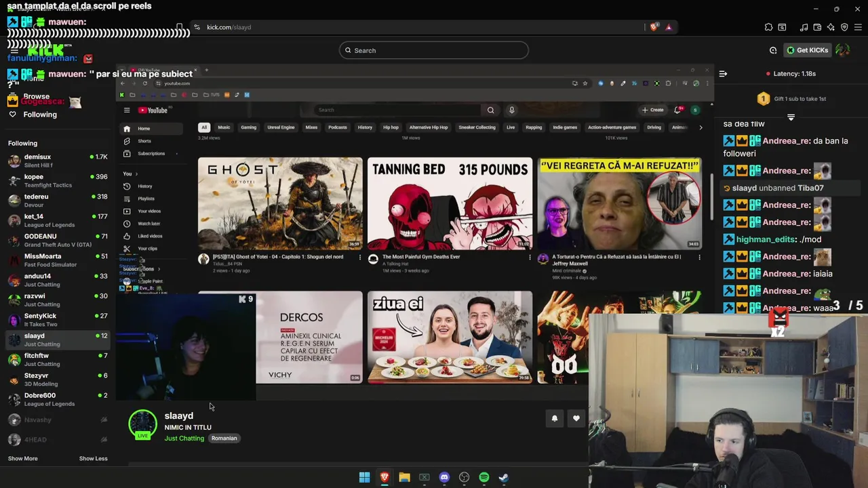This screenshot has height=488, width=868.
Task: Select Podcasts chip on YouTube
Action: pyautogui.click(x=337, y=127)
